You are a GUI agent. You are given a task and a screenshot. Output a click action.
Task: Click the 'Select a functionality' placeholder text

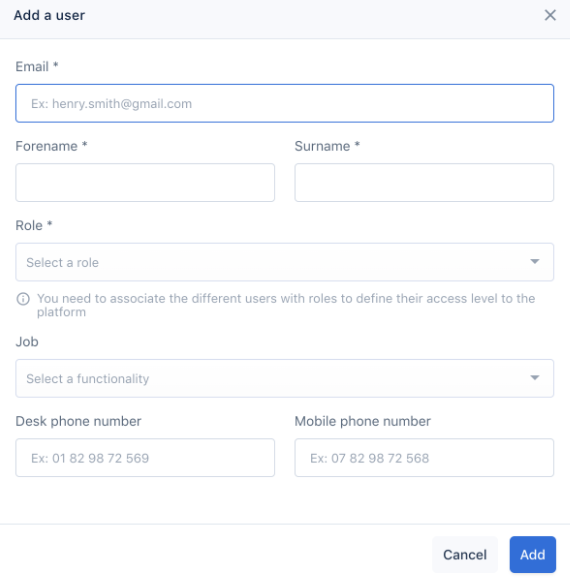coord(88,379)
